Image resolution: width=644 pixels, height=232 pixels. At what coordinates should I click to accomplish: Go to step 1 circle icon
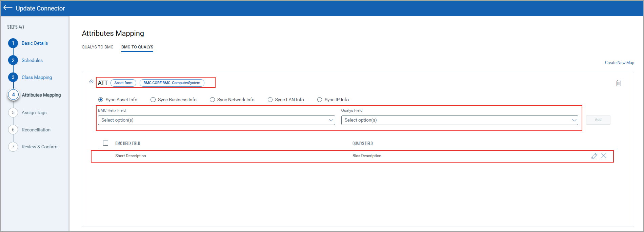tap(13, 43)
